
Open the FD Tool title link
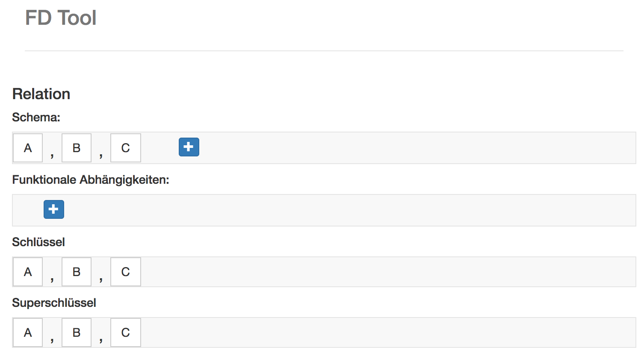(61, 18)
